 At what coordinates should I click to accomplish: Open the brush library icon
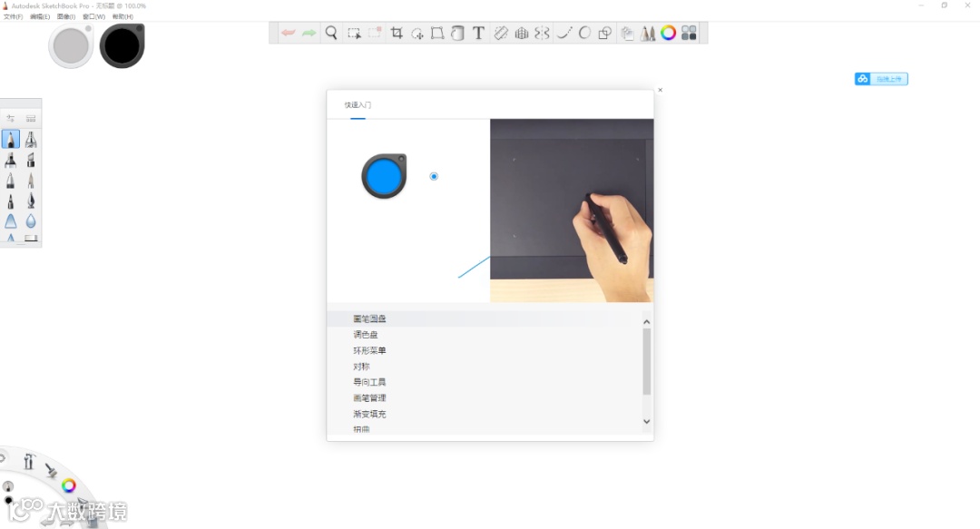[x=648, y=34]
